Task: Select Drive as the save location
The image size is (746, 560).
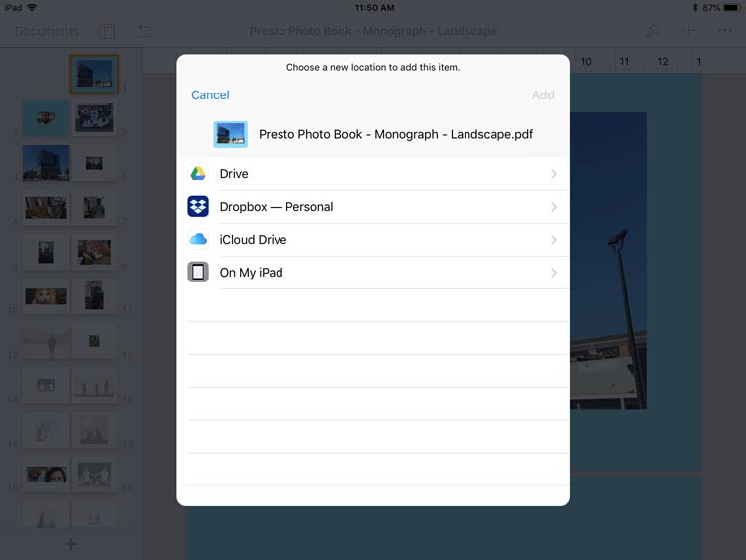Action: tap(373, 174)
